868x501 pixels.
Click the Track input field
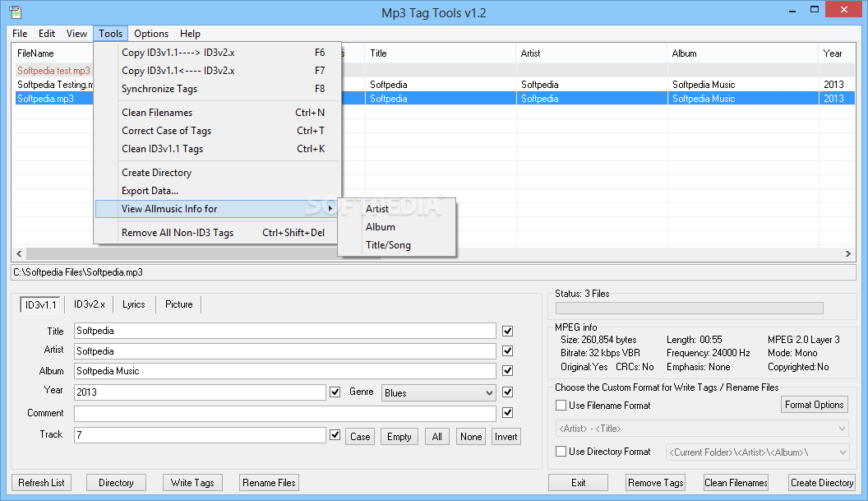click(200, 435)
